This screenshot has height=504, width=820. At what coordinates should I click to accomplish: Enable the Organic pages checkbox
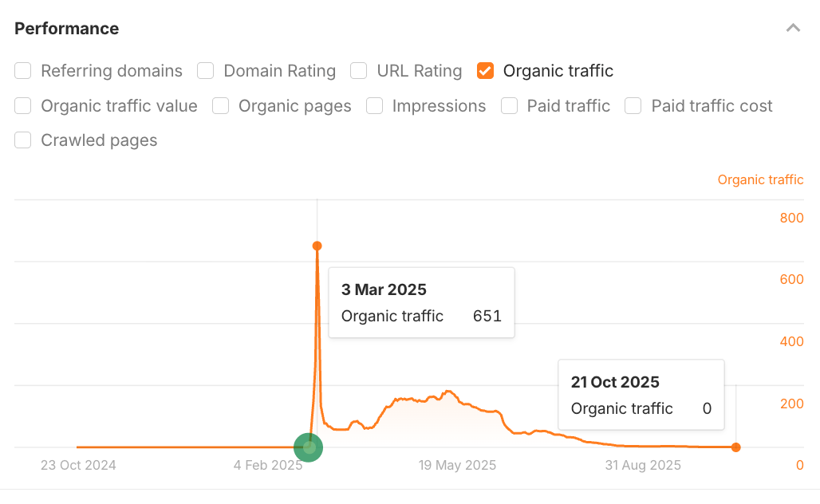click(220, 105)
